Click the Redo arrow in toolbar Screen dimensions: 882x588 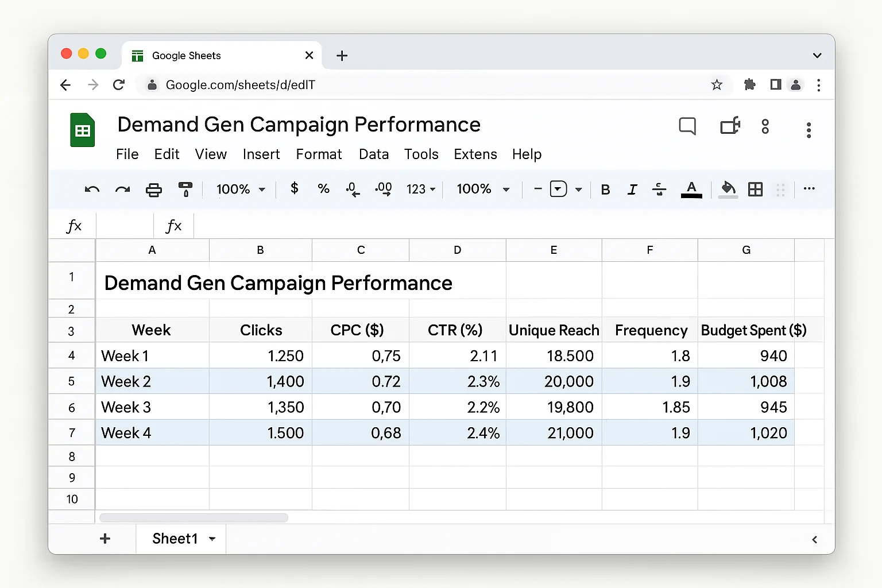[122, 189]
